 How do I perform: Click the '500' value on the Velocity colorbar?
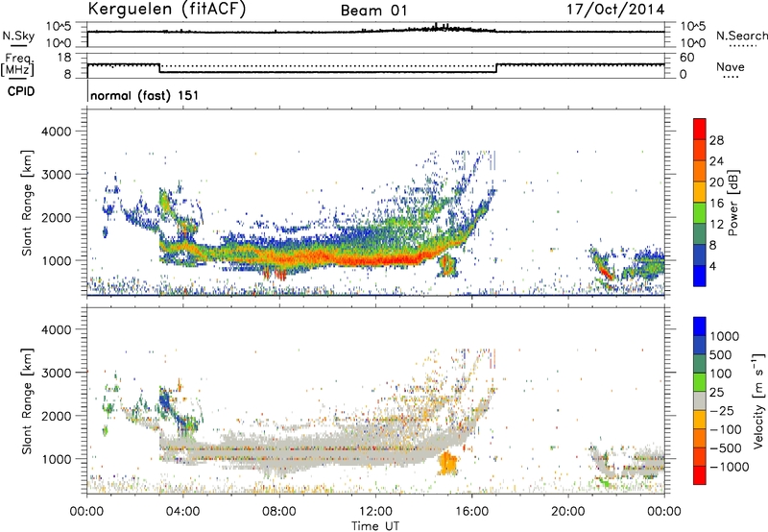(x=721, y=355)
